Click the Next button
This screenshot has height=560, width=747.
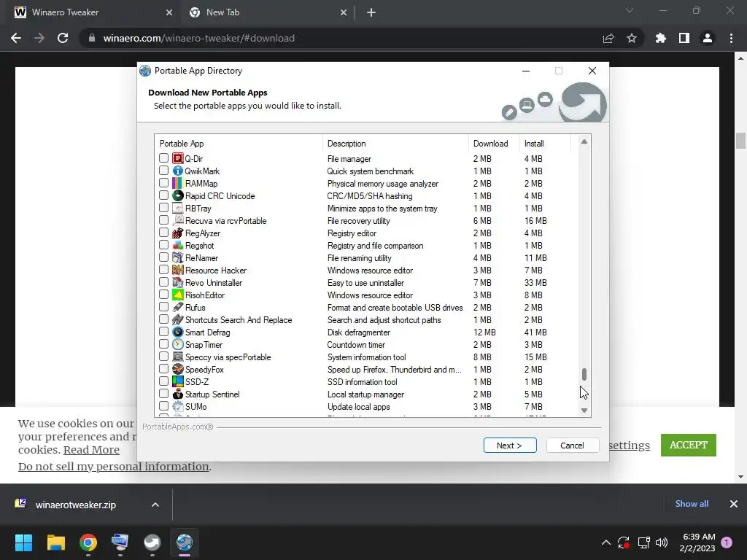click(x=510, y=446)
